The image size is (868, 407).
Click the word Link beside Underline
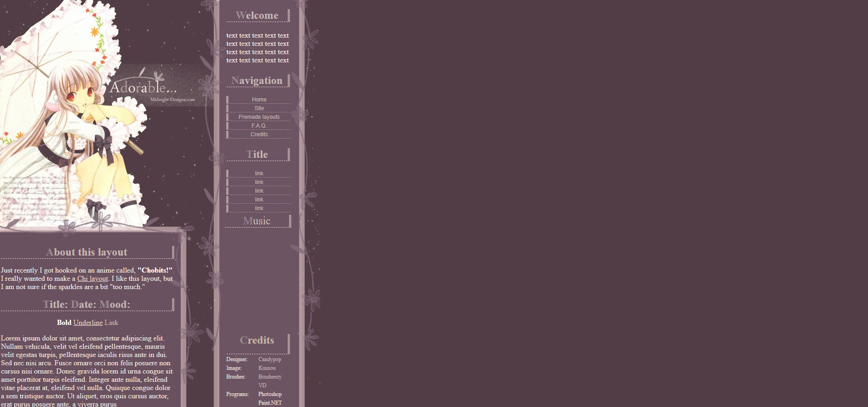[111, 323]
